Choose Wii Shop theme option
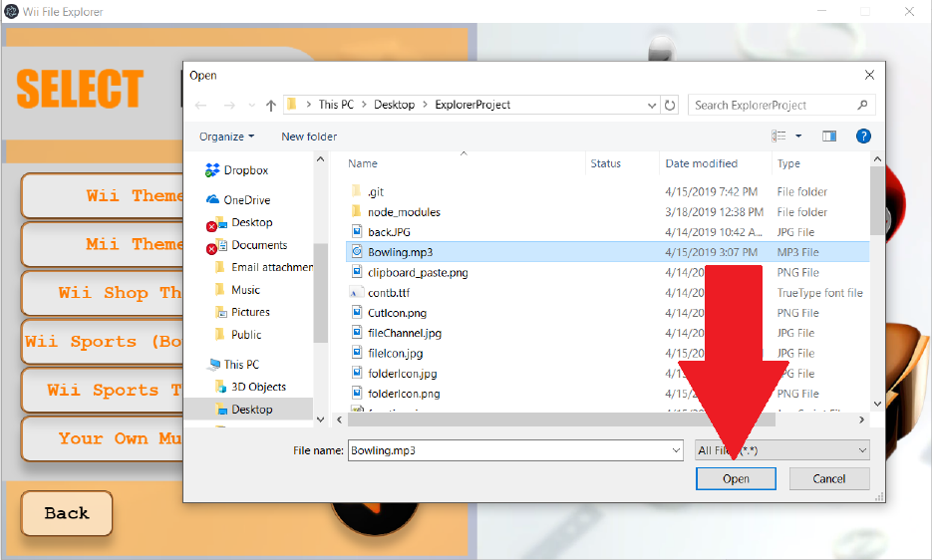The image size is (932, 560). 103,293
